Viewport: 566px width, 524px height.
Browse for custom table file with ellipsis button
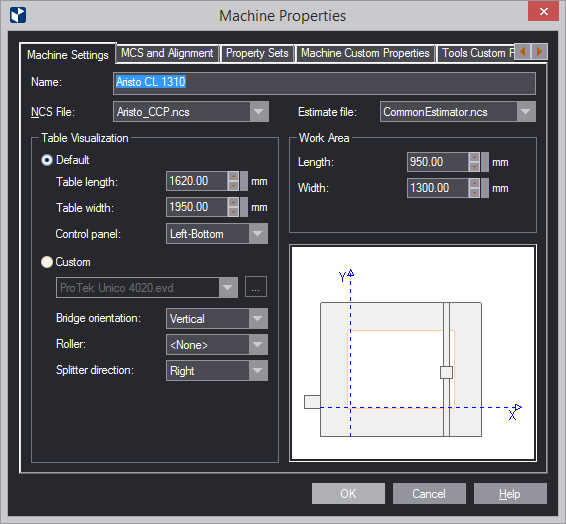click(256, 287)
